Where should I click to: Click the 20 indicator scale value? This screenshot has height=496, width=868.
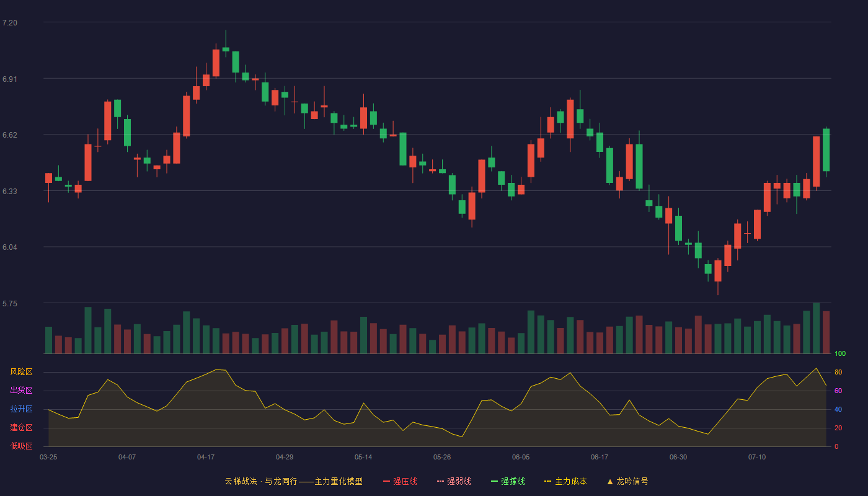coord(838,428)
